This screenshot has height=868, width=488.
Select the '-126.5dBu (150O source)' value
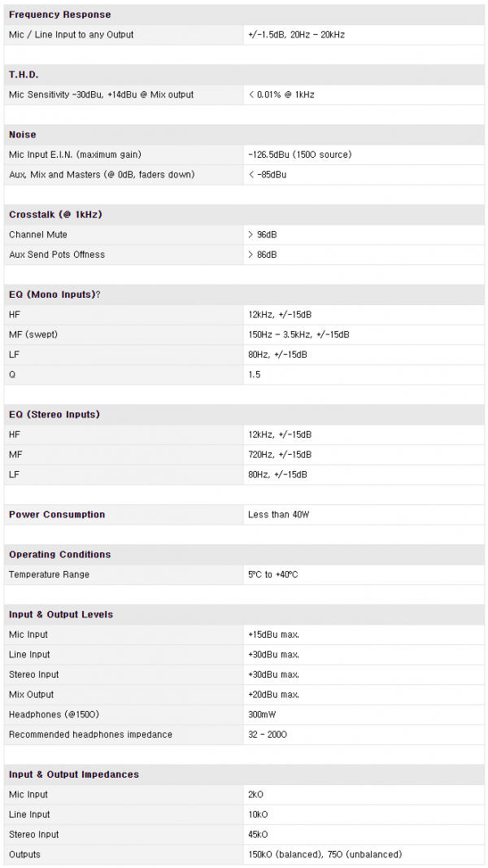pos(299,155)
